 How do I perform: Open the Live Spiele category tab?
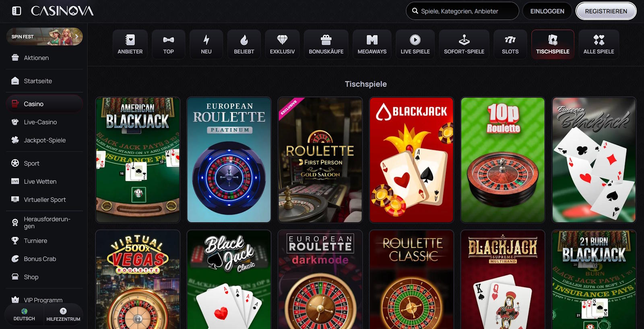click(415, 44)
